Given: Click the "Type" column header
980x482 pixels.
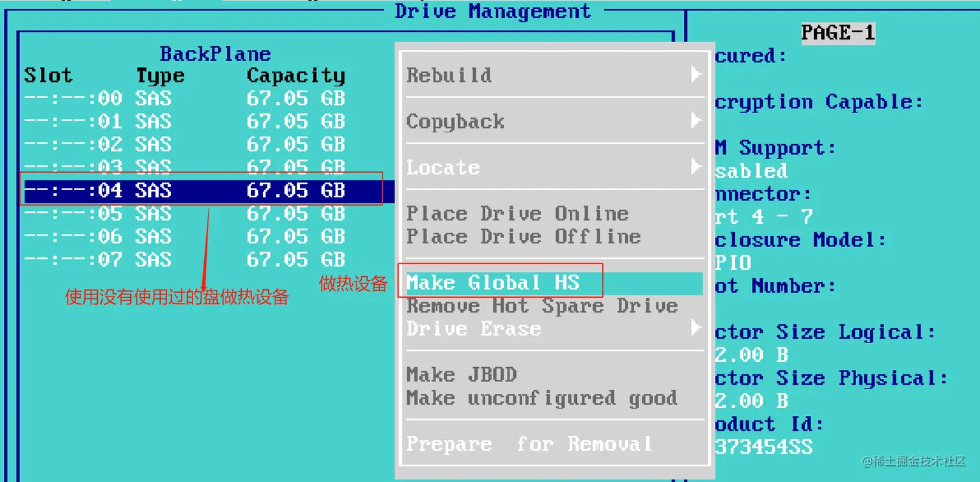Looking at the screenshot, I should point(160,75).
